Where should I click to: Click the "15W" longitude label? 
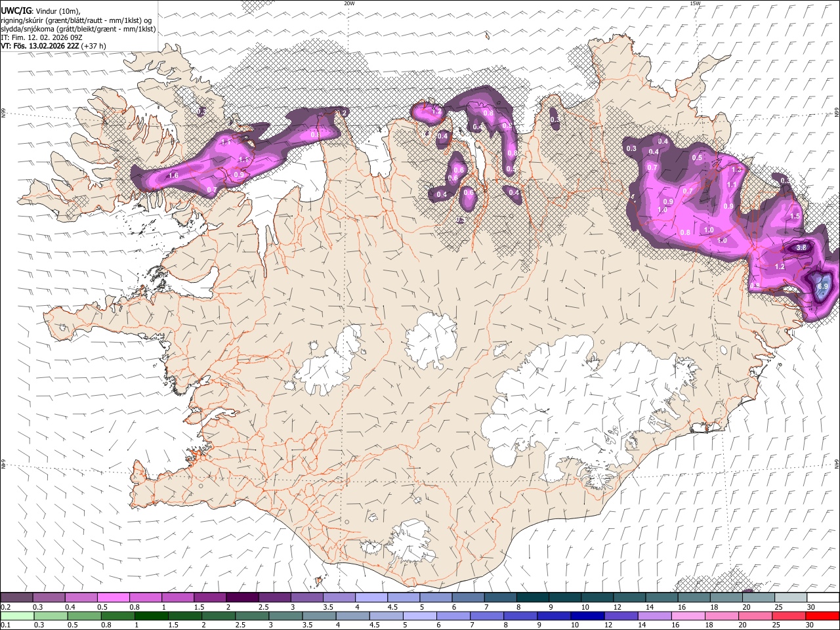pos(695,3)
